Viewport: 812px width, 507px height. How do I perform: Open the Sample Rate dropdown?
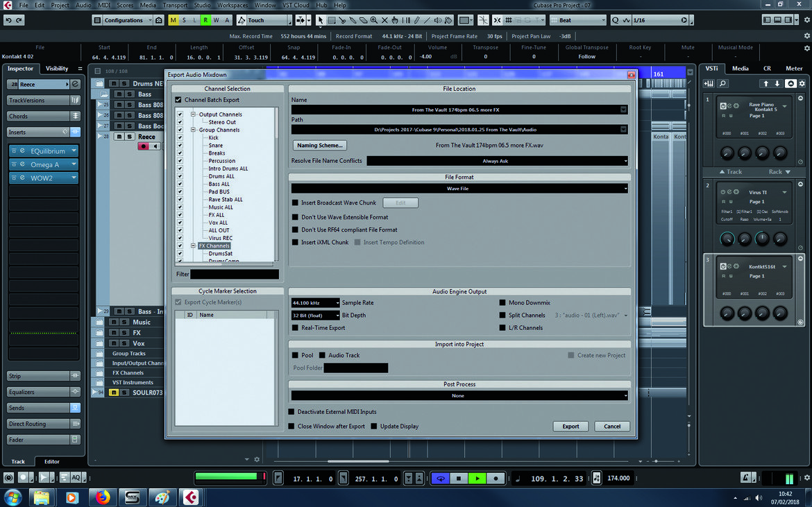(315, 302)
